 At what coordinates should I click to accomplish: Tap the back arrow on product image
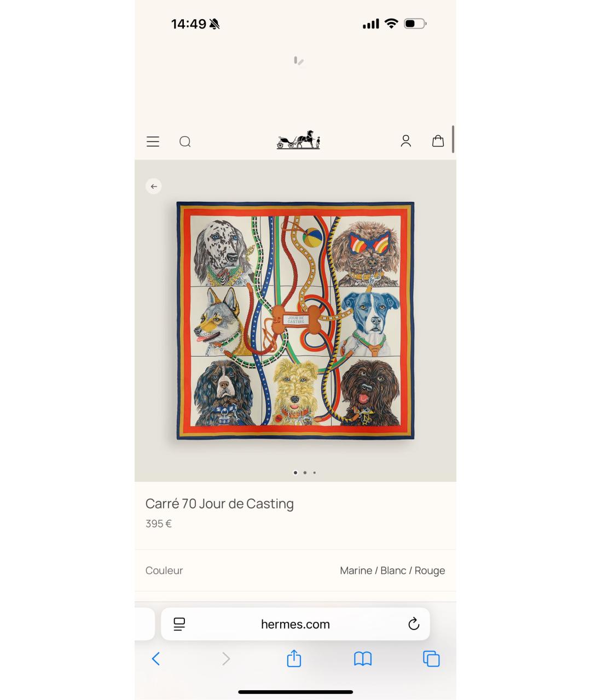154,186
